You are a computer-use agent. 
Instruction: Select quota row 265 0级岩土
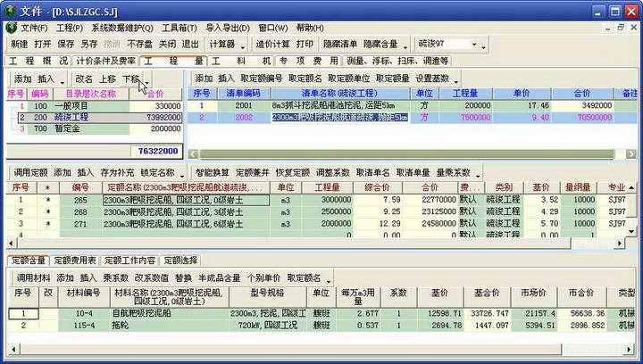[x=316, y=200]
